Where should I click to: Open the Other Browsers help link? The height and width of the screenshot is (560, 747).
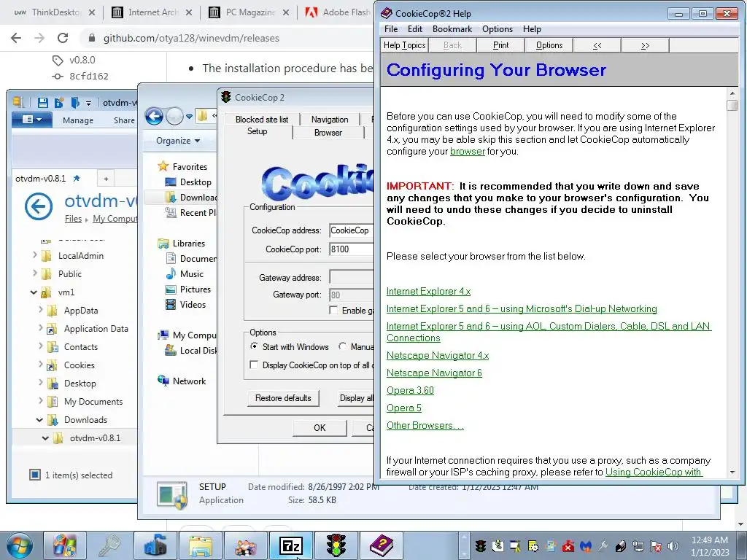(x=425, y=425)
